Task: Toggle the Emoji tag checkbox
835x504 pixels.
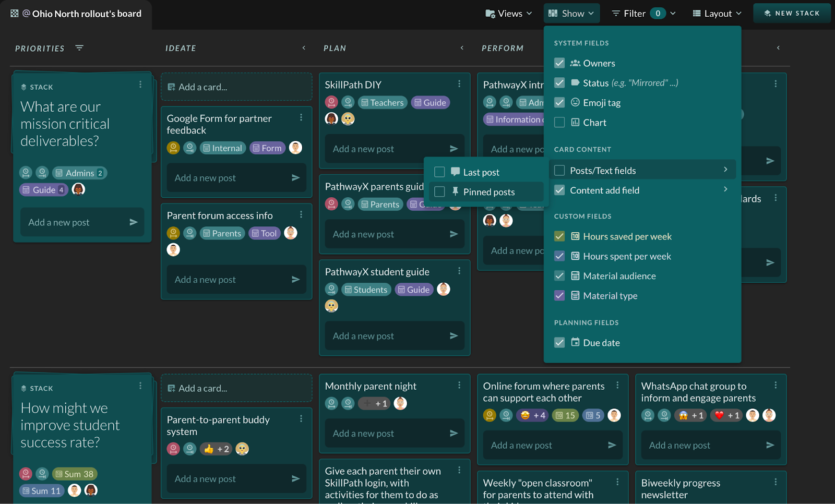Action: pos(559,103)
